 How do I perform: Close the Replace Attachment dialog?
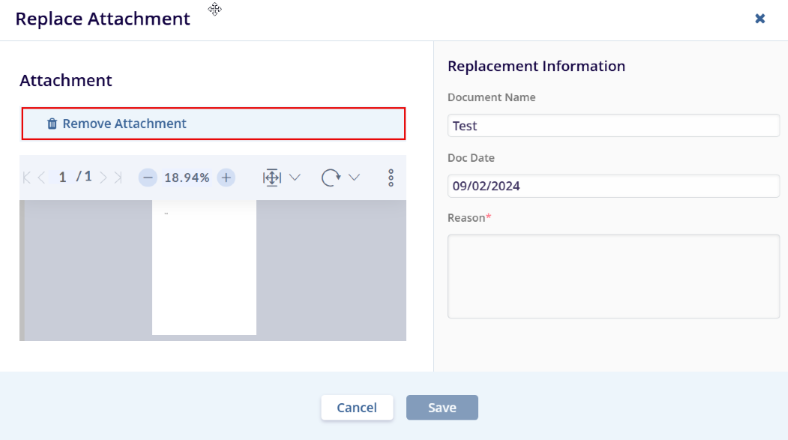pos(760,18)
